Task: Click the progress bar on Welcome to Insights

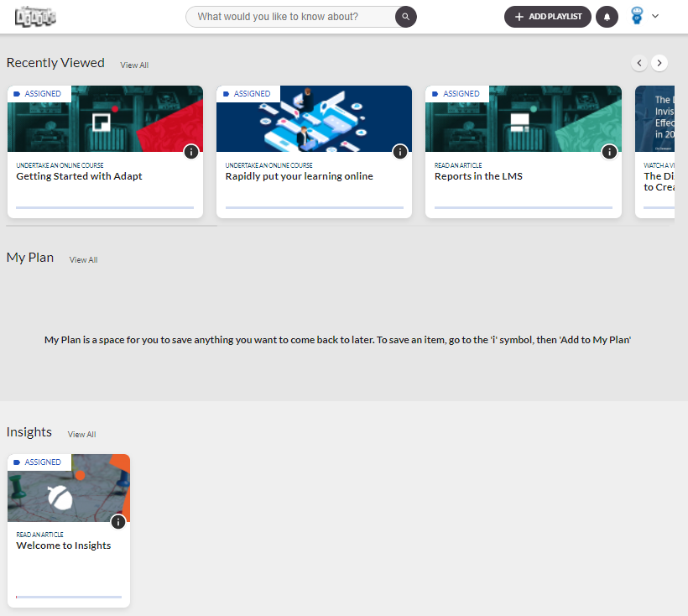Action: pyautogui.click(x=68, y=595)
